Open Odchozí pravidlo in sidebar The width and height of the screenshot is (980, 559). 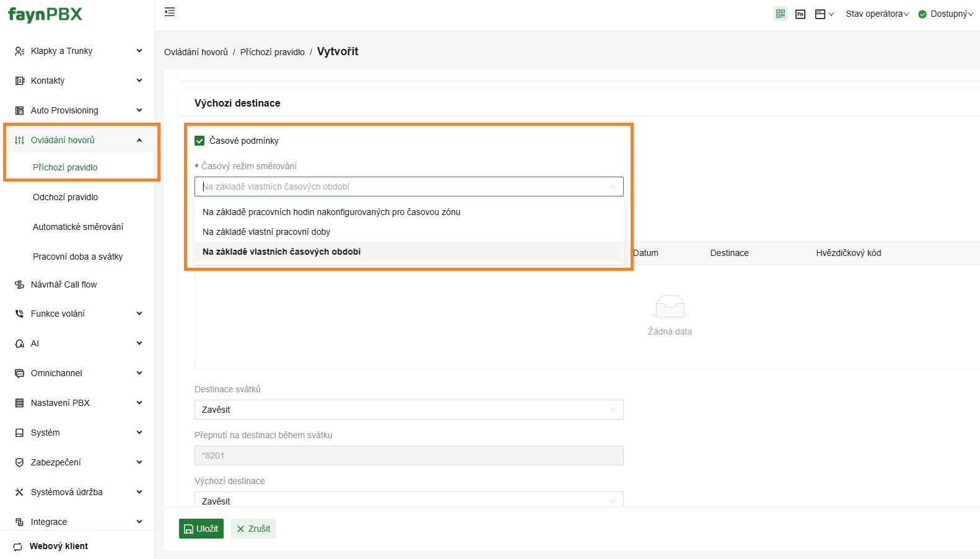click(65, 198)
